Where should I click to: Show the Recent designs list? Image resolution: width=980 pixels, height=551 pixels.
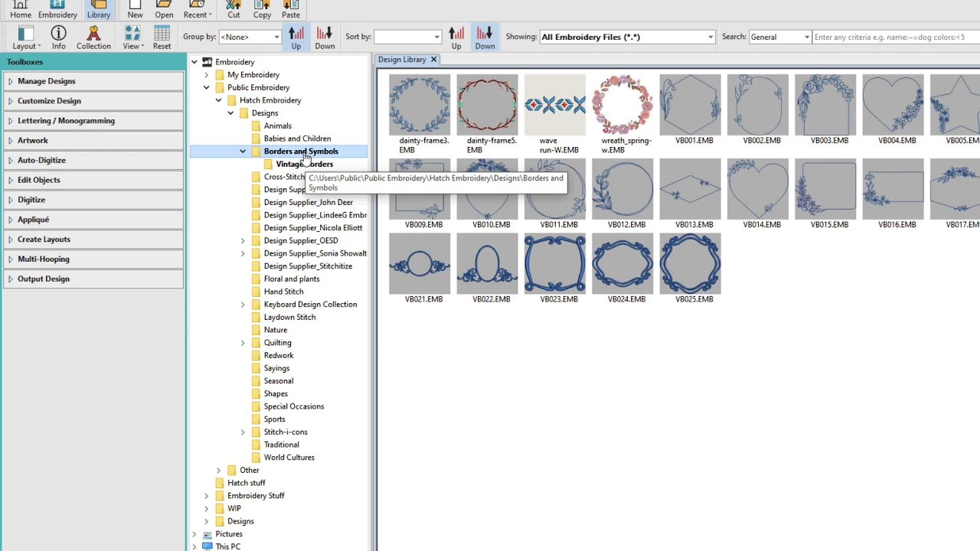(197, 10)
